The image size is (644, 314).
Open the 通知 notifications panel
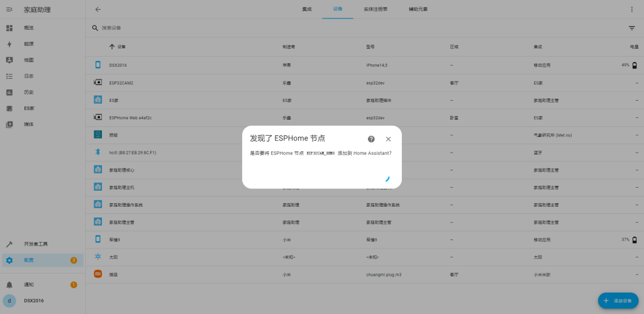[x=43, y=284]
